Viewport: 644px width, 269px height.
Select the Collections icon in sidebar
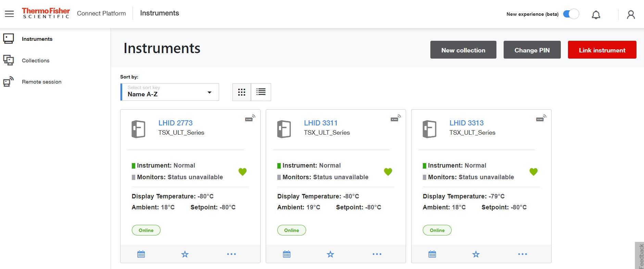(x=9, y=60)
